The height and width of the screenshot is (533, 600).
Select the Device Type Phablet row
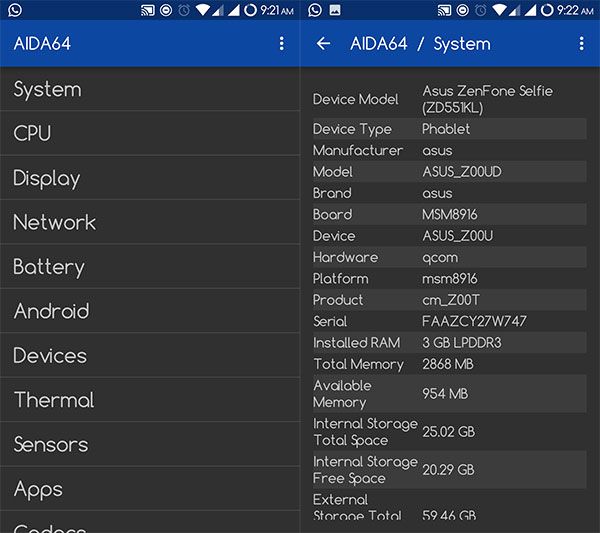click(x=450, y=129)
